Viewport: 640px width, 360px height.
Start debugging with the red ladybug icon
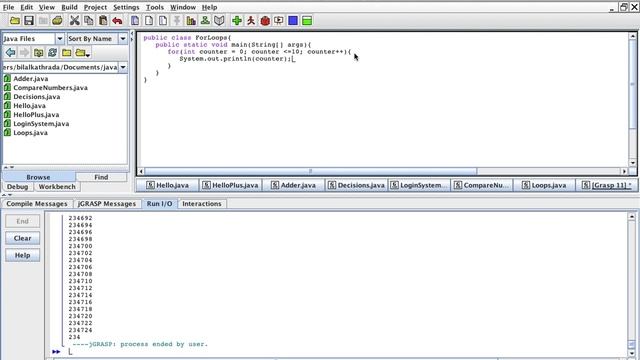coord(265,20)
